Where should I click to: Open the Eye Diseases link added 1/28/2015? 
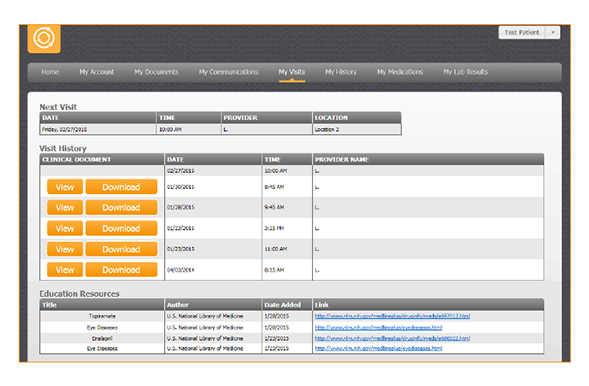[378, 327]
